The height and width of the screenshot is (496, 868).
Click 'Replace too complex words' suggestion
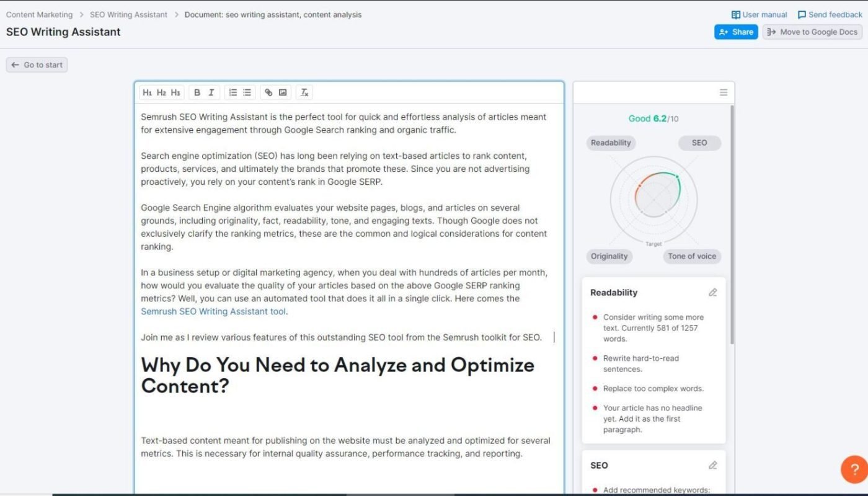[x=653, y=389]
